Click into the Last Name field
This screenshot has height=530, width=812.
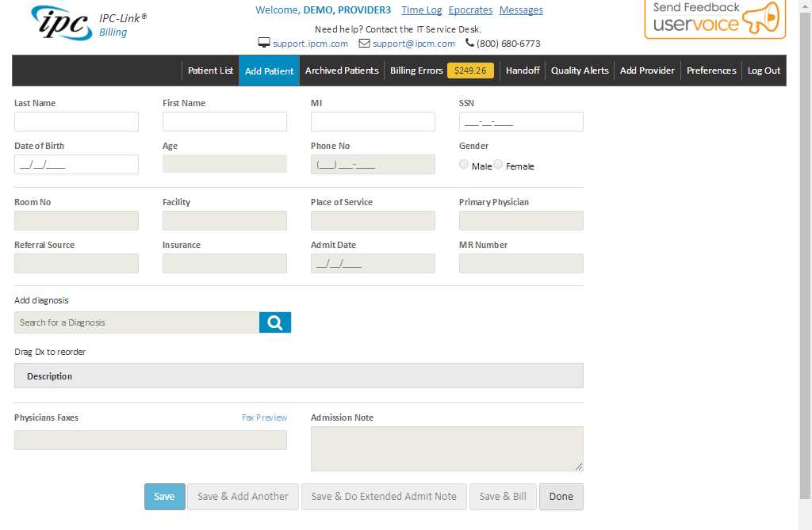coord(76,122)
